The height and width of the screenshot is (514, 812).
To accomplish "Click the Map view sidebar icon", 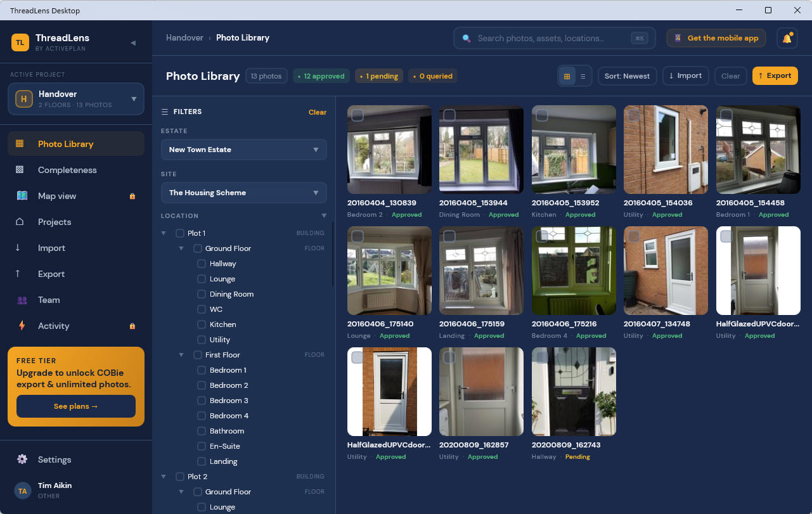I will pos(22,196).
